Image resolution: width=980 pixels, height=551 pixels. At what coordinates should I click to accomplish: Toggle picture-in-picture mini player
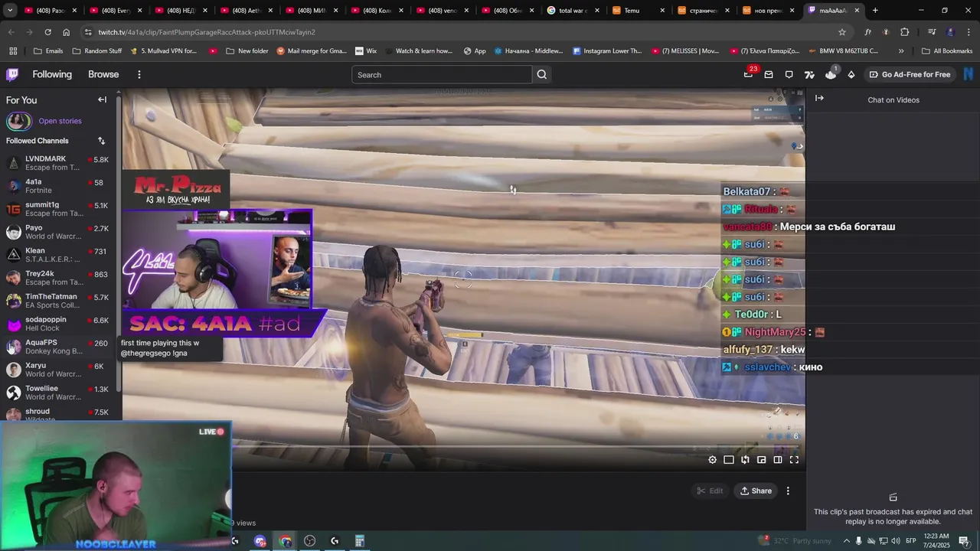pos(761,460)
